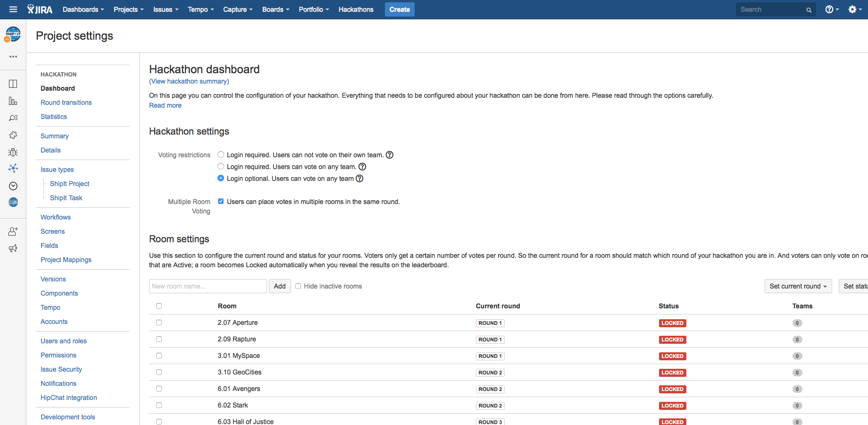Click the blue network nodes icon
This screenshot has height=425, width=868.
[13, 168]
